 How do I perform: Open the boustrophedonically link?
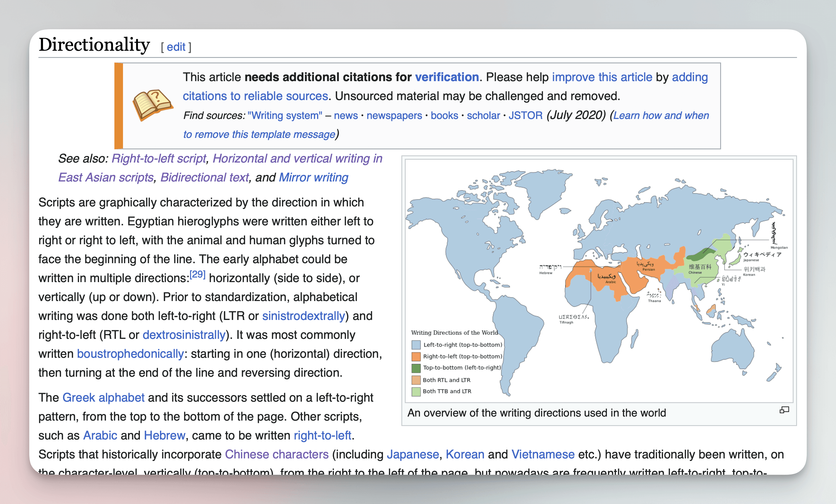(x=130, y=354)
